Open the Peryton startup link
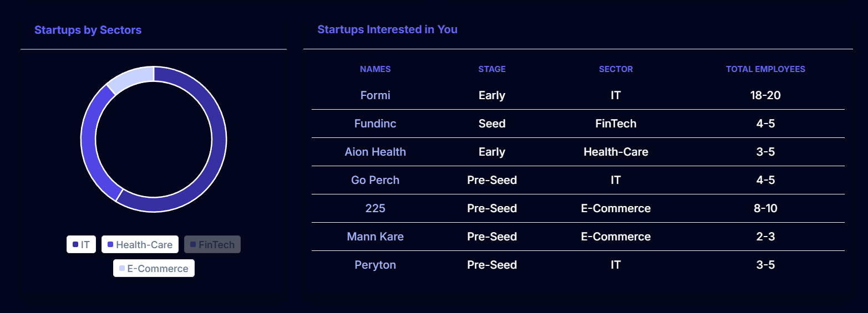The height and width of the screenshot is (313, 868). [375, 265]
